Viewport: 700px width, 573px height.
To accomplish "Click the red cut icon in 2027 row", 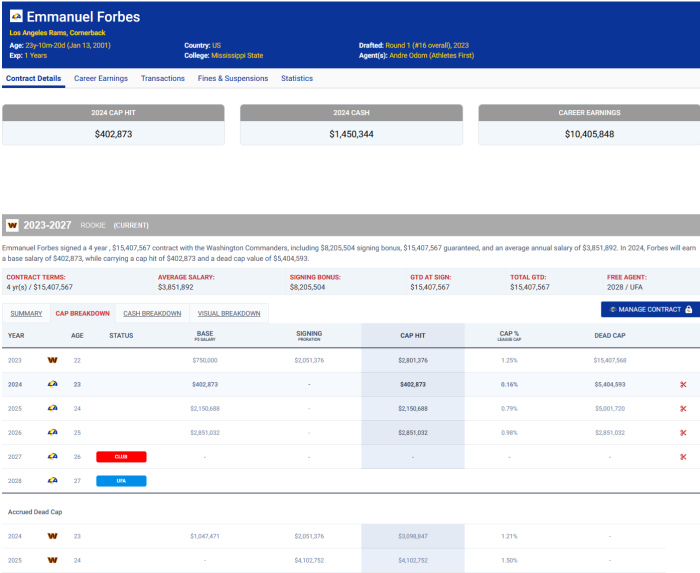I will click(x=683, y=457).
